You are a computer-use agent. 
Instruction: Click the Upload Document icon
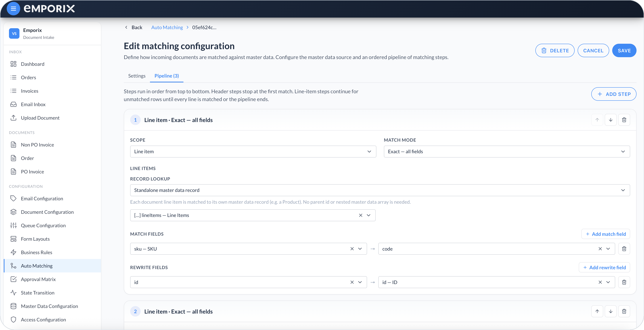coord(13,118)
